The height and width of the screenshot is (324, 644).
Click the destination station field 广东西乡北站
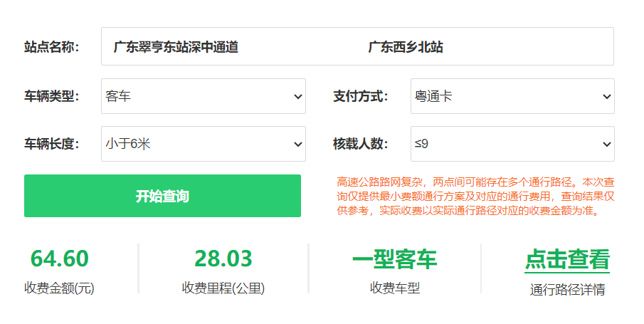coord(406,47)
